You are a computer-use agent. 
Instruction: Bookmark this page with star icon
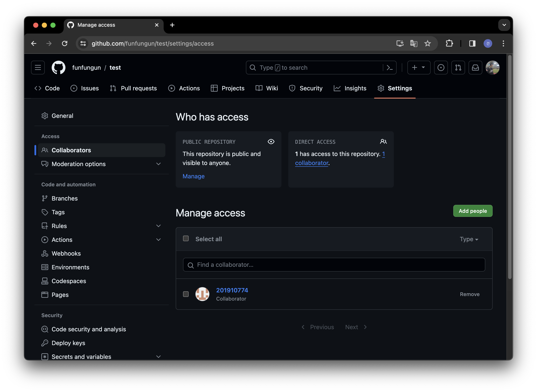(x=427, y=43)
